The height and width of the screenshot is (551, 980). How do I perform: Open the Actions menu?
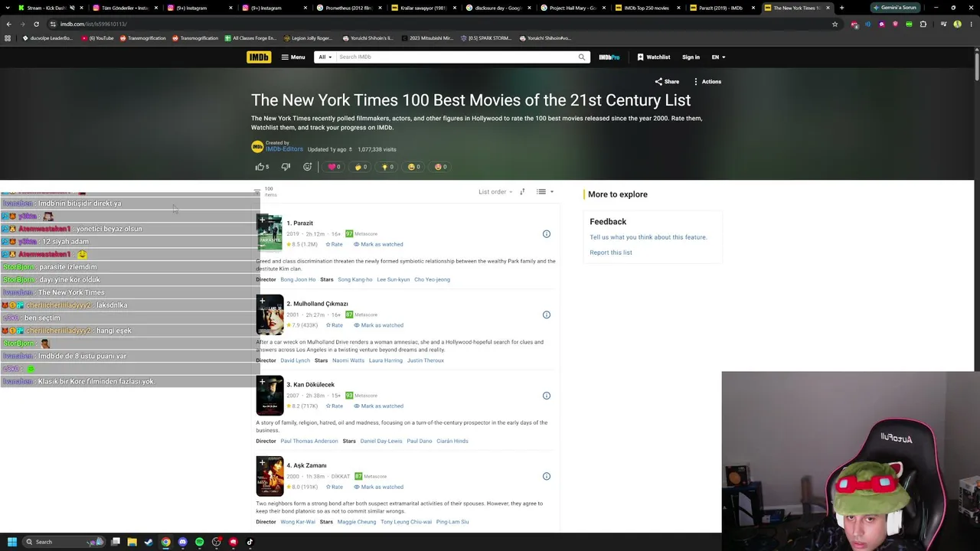point(707,81)
